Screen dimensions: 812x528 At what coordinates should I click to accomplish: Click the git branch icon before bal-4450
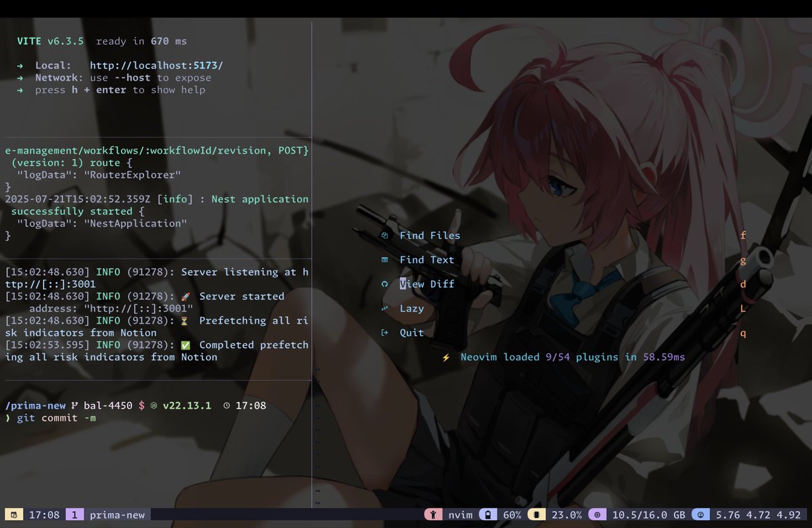pos(74,406)
